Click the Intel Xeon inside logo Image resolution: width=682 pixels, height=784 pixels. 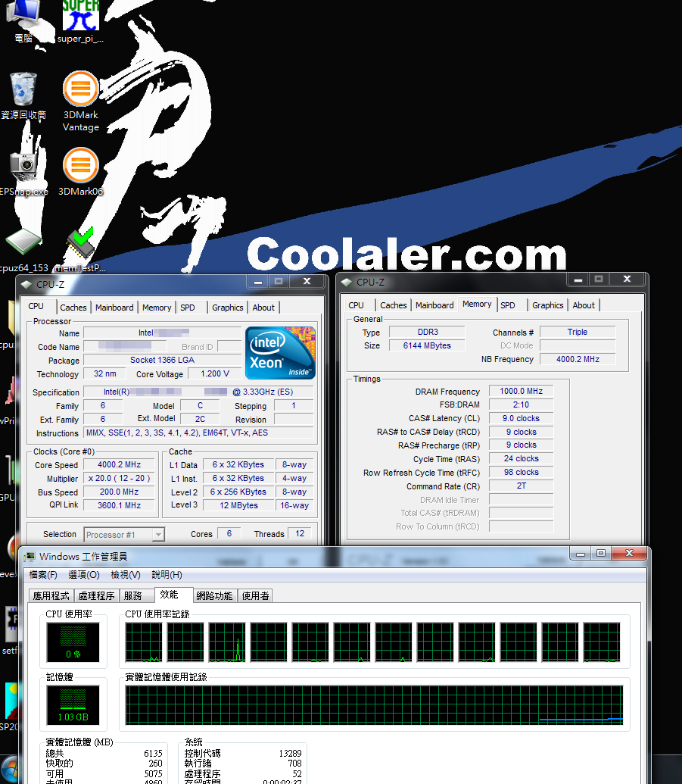click(x=280, y=352)
